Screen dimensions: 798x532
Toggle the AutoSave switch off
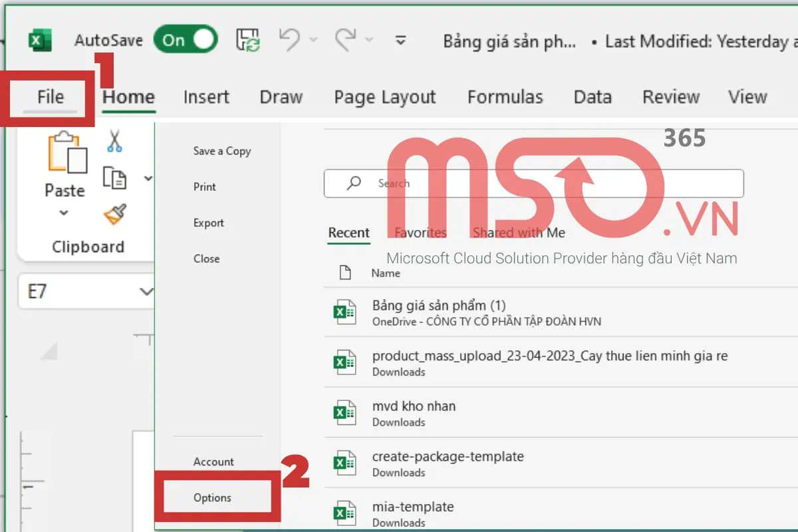186,41
